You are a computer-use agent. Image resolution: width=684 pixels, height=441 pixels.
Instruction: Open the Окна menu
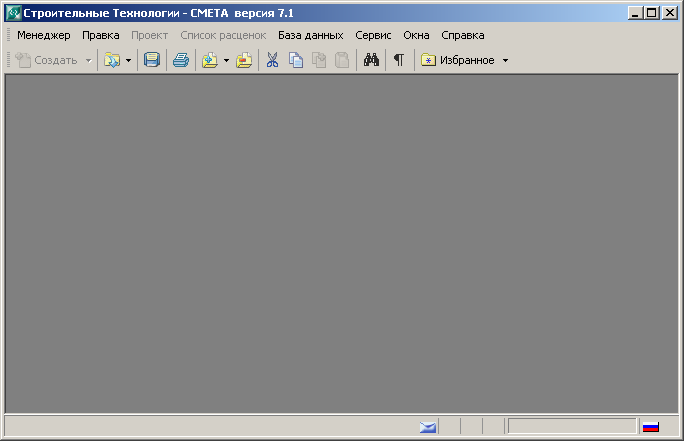pyautogui.click(x=416, y=35)
